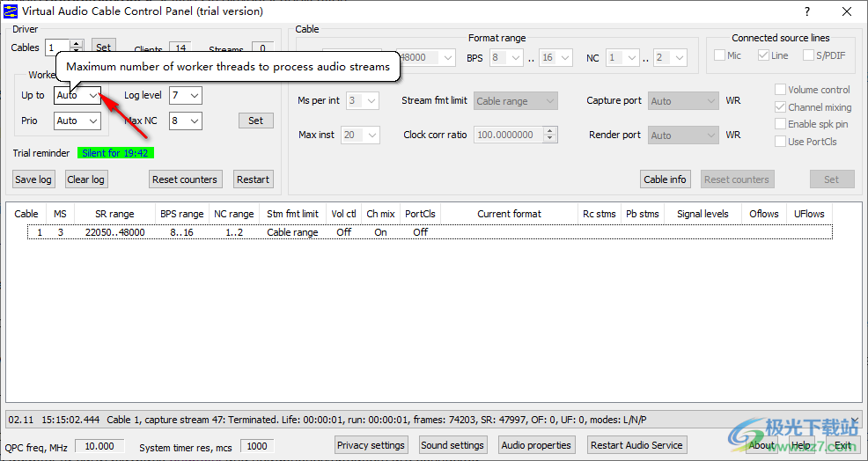This screenshot has height=461, width=868.
Task: Click the Restart Audio Service button
Action: point(637,445)
